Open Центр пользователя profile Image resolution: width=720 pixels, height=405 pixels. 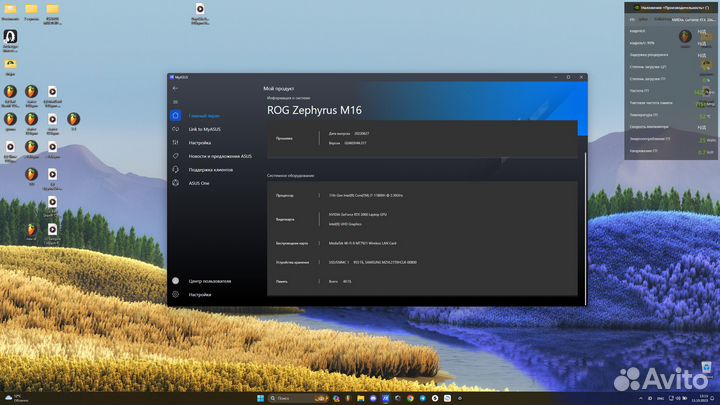(x=210, y=281)
